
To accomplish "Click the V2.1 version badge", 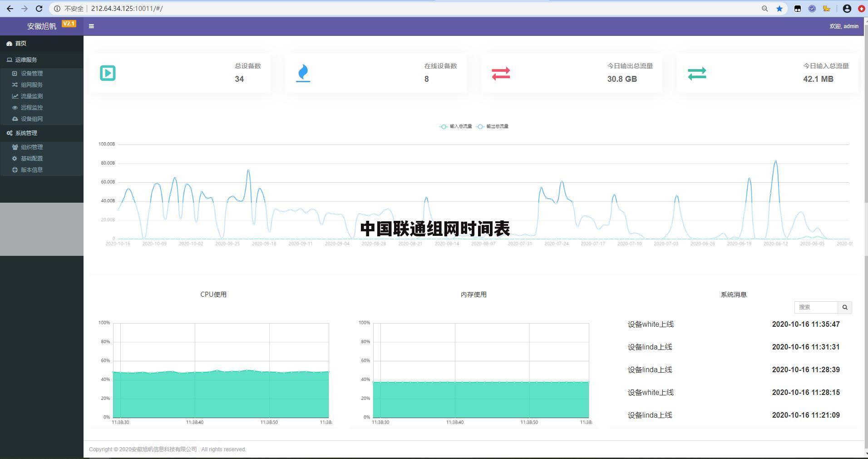I will pos(69,24).
